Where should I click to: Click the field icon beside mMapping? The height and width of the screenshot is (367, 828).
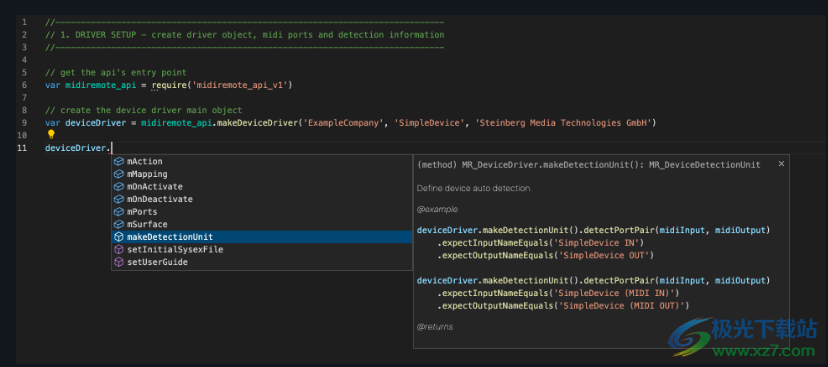(x=119, y=174)
